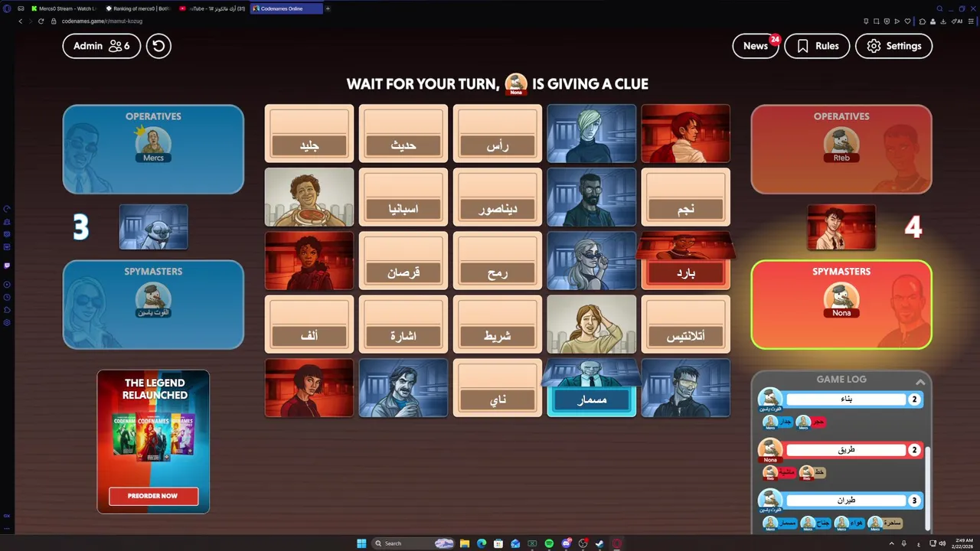Click the blue team remaining agent card thumbnail

[153, 227]
